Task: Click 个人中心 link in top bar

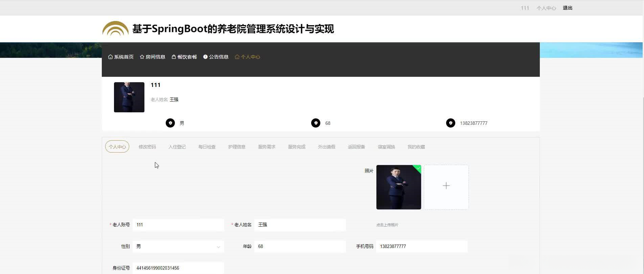Action: click(x=546, y=8)
